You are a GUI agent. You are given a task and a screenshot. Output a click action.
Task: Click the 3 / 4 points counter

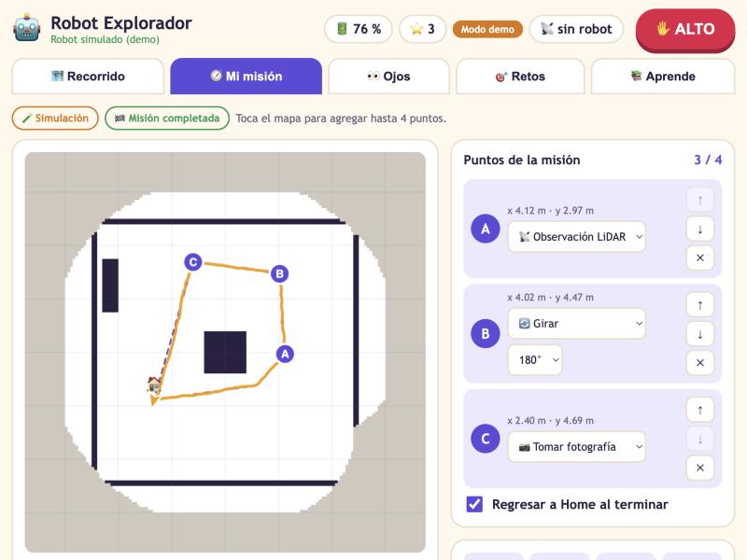[708, 160]
